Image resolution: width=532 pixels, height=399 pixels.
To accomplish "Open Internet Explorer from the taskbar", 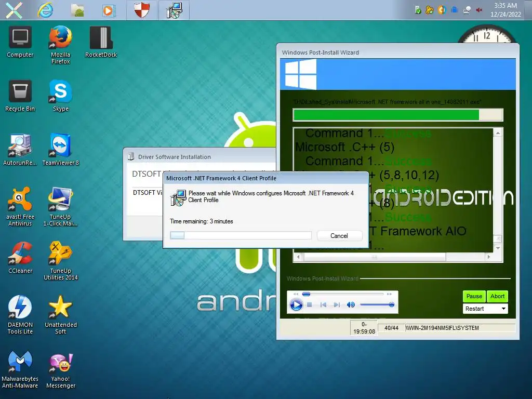I will [46, 10].
